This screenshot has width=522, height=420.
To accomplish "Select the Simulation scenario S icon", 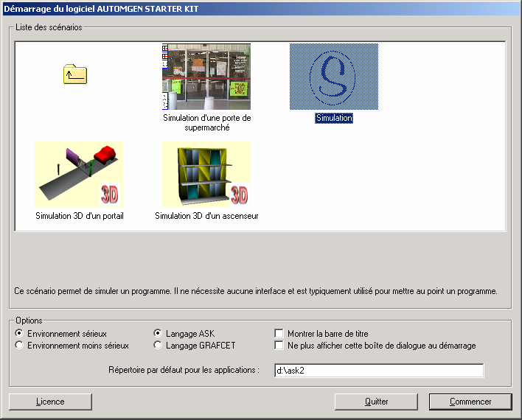I will pos(334,77).
